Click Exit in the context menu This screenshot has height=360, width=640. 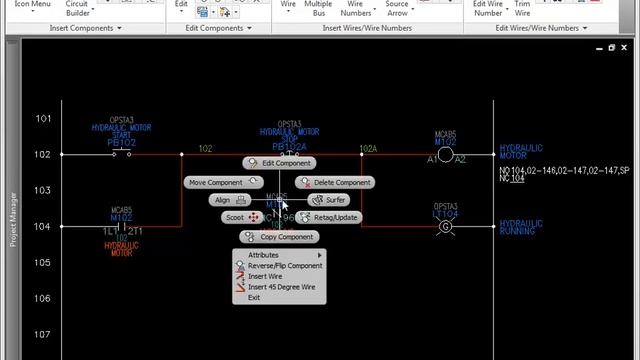tap(279, 298)
